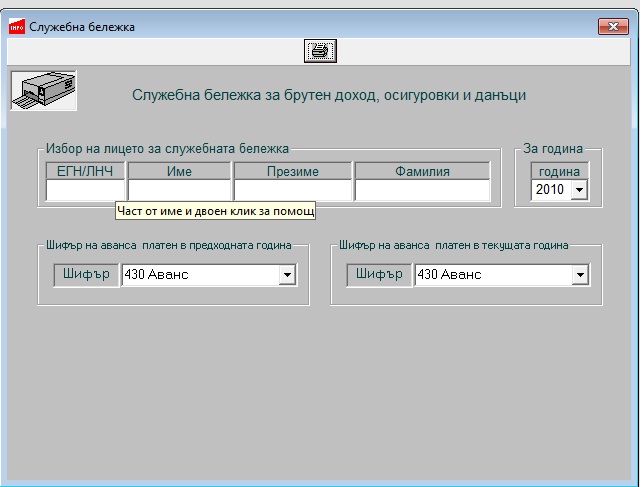Click the Име column header
The height and width of the screenshot is (487, 643).
pyautogui.click(x=179, y=171)
